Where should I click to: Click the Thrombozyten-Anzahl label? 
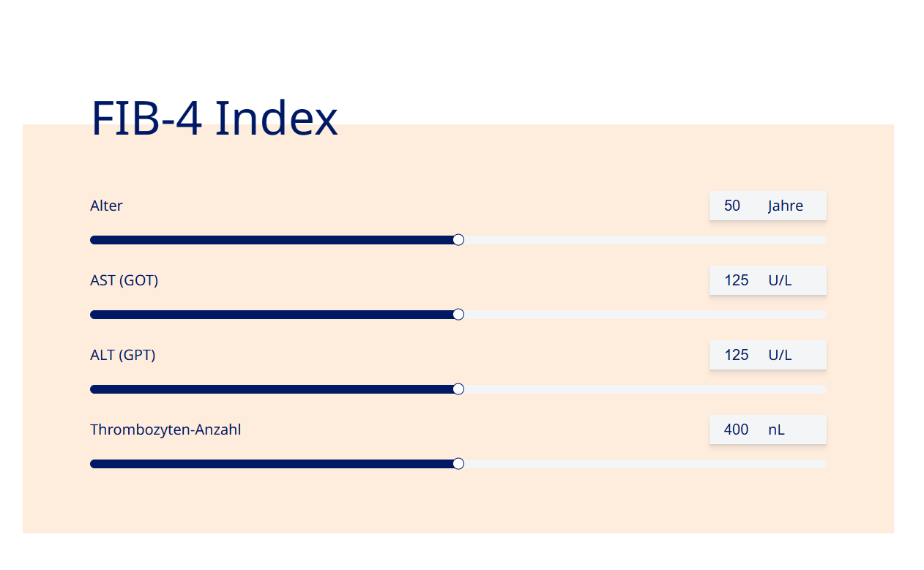(165, 430)
